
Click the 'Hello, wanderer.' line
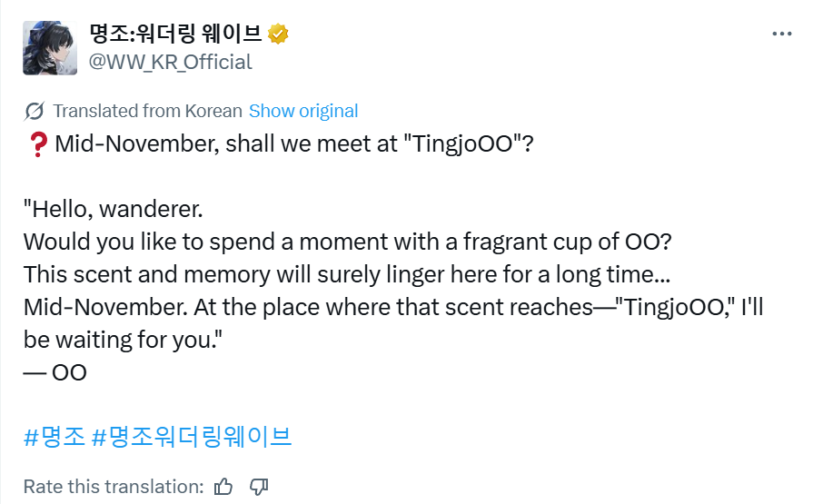coord(113,210)
